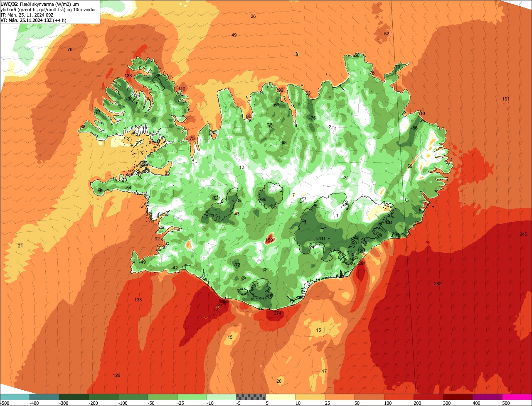This screenshot has width=532, height=406.
Task: Click the value 126 in the southwest sea
Action: tap(116, 375)
